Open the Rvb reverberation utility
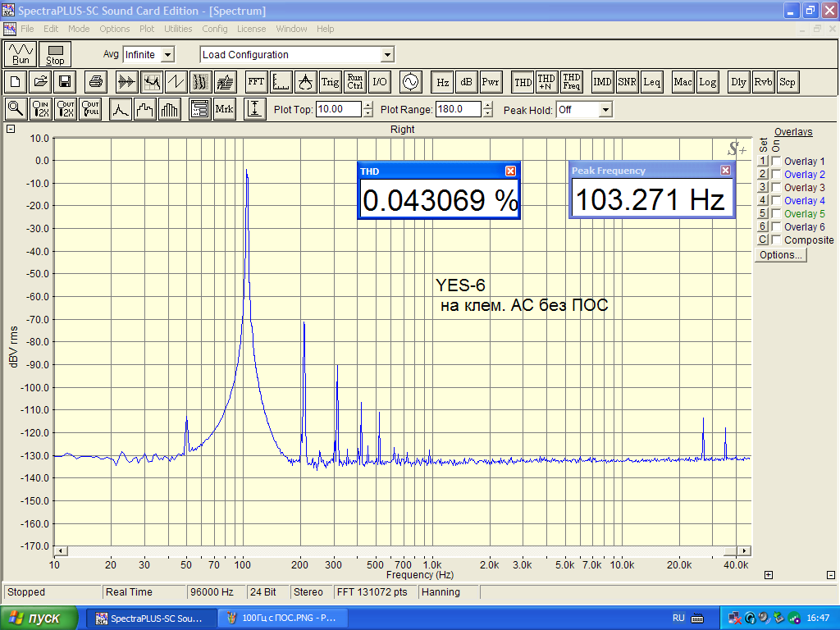840x630 pixels. point(763,81)
